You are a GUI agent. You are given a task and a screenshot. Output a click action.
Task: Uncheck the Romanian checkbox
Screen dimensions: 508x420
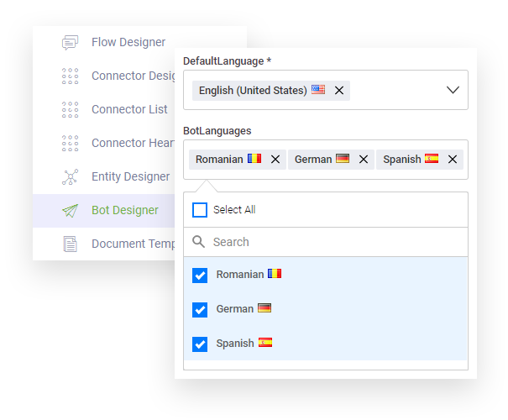coord(200,276)
